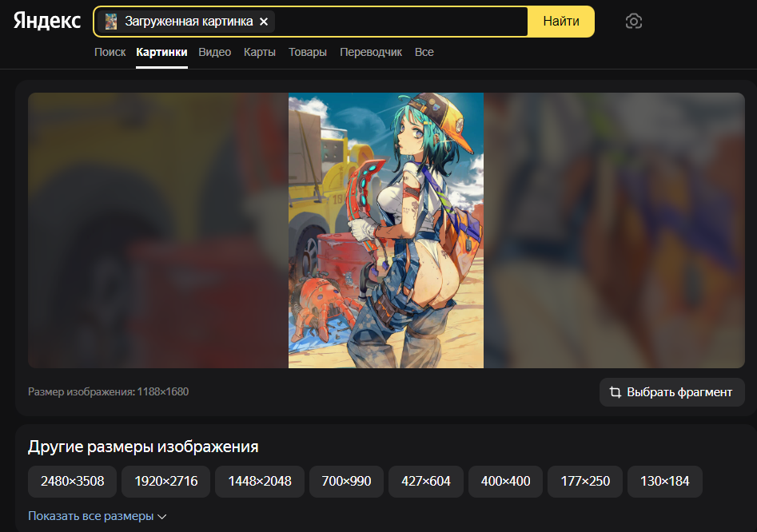
Task: Click the crop icon in Выбрать фрагмент
Action: (x=615, y=392)
